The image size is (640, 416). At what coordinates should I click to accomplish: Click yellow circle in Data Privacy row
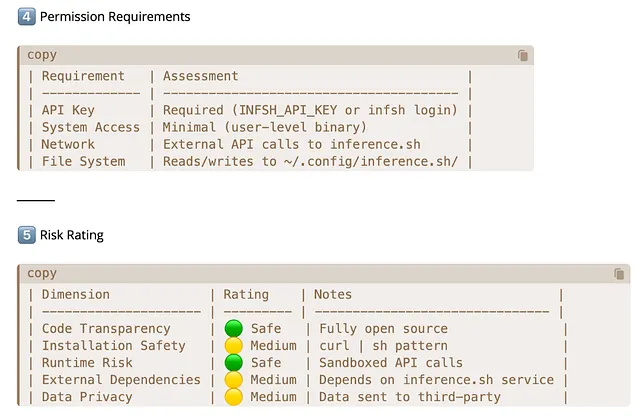[x=233, y=397]
